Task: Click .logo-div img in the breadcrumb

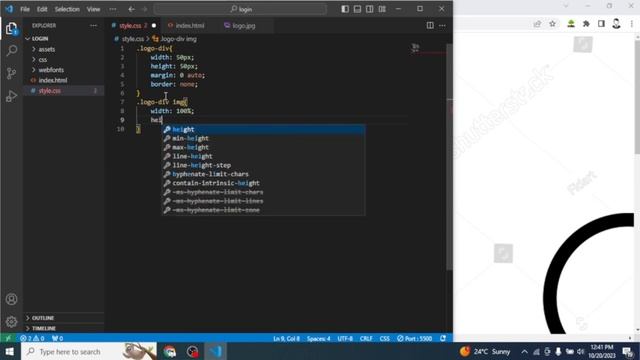Action: click(x=178, y=39)
